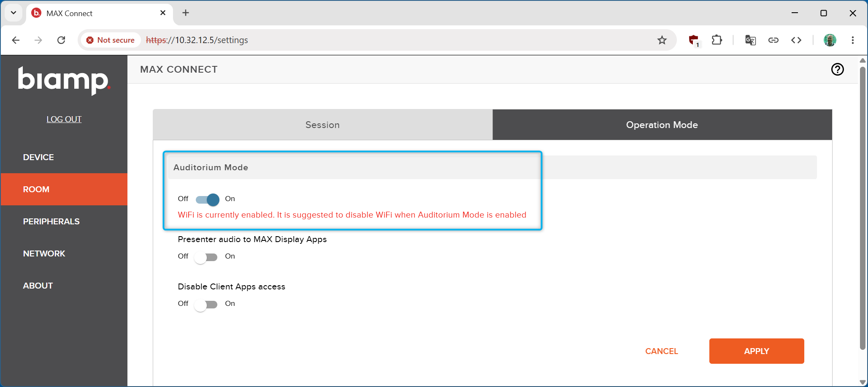Screen dimensions: 868x387
Task: Click the Not secure site info badge
Action: (x=111, y=40)
